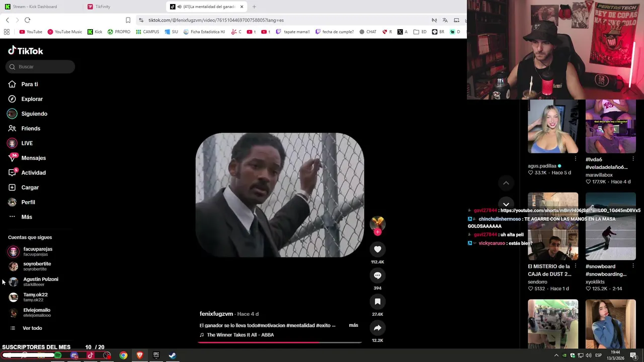This screenshot has height=362, width=644.
Task: Open Steam from the taskbar
Action: (172, 355)
